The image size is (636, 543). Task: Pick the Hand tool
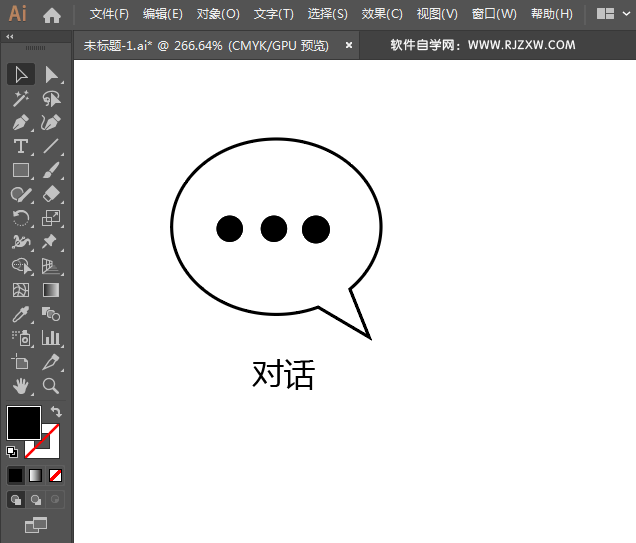tap(20, 385)
